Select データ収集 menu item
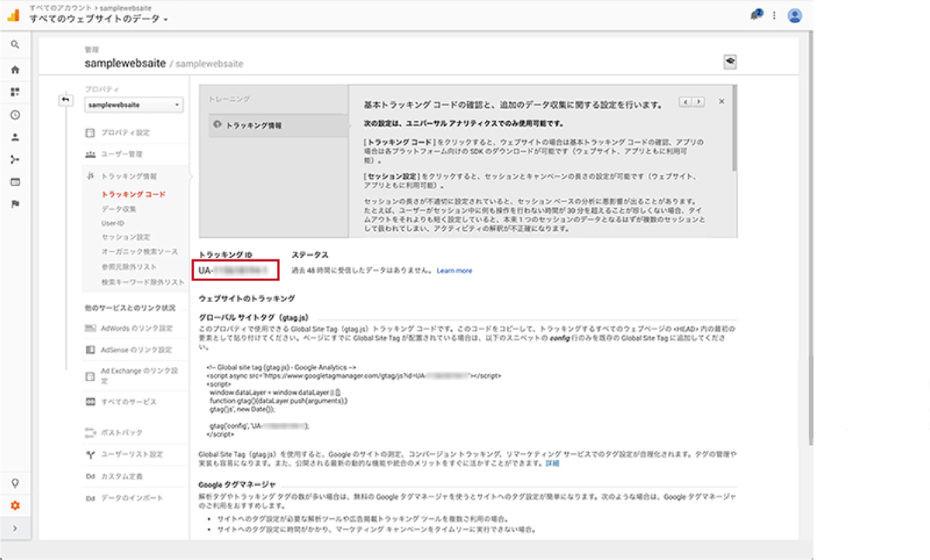The width and height of the screenshot is (930, 560). point(119,209)
